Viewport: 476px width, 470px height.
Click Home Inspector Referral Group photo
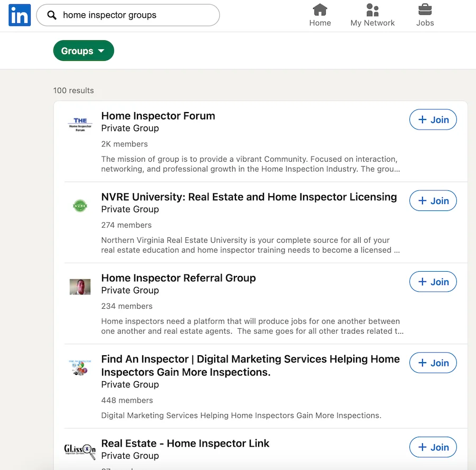click(x=80, y=287)
